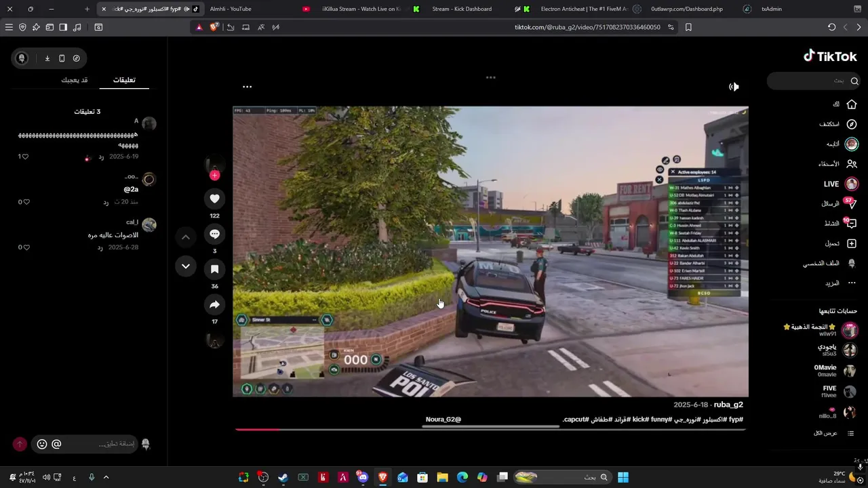The width and height of the screenshot is (868, 488).
Task: Follow creator using the red plus badge
Action: pos(214,175)
